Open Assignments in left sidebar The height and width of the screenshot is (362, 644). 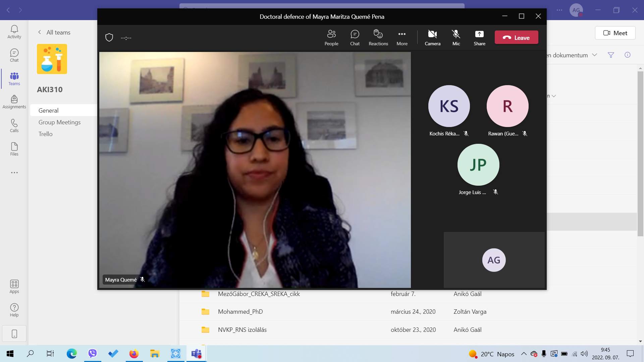click(14, 102)
